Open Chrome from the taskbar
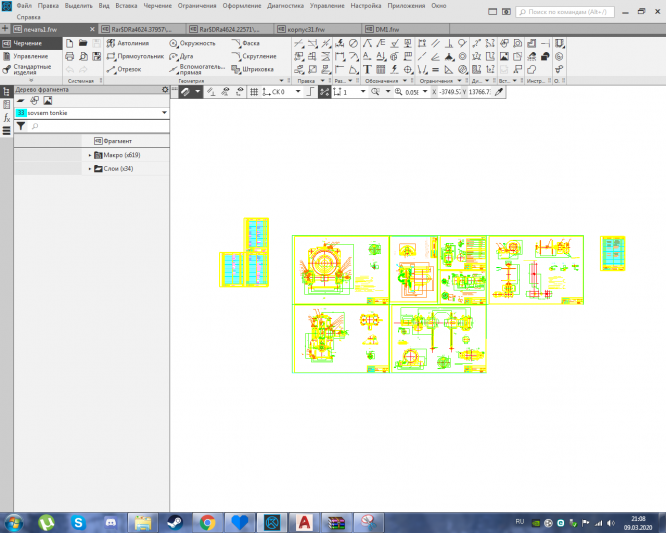The image size is (666, 533). (x=207, y=523)
